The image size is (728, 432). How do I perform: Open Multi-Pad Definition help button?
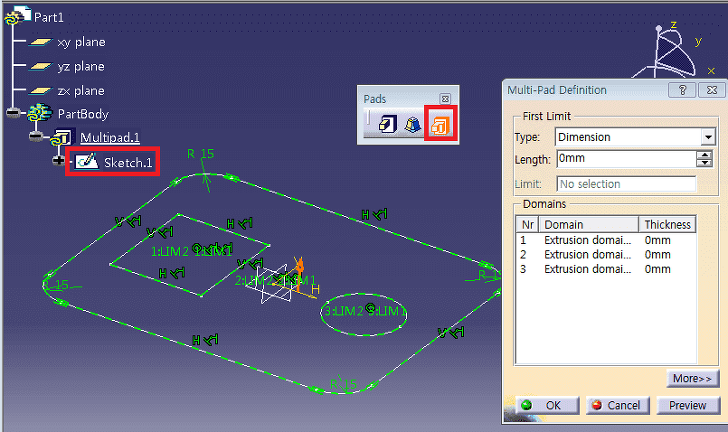(x=682, y=90)
